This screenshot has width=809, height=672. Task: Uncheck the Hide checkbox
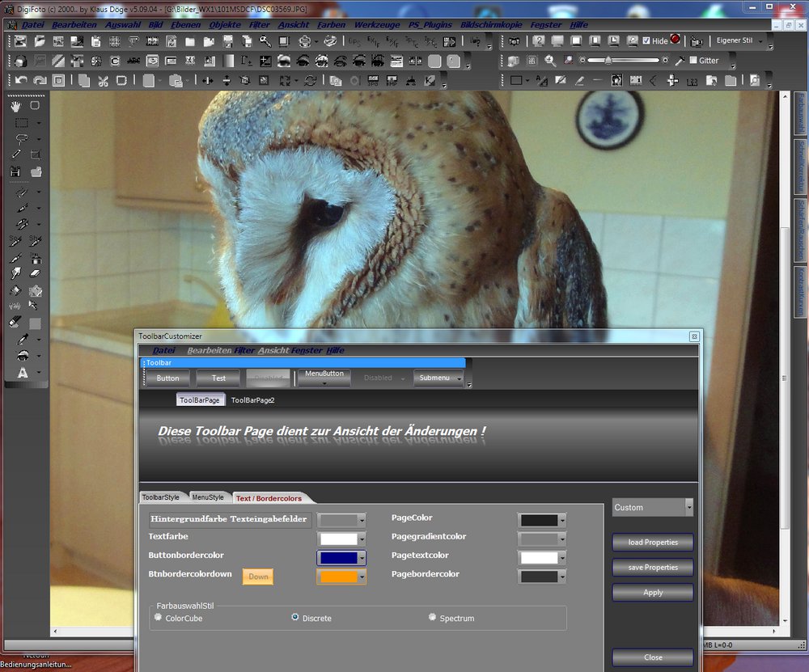coord(646,41)
